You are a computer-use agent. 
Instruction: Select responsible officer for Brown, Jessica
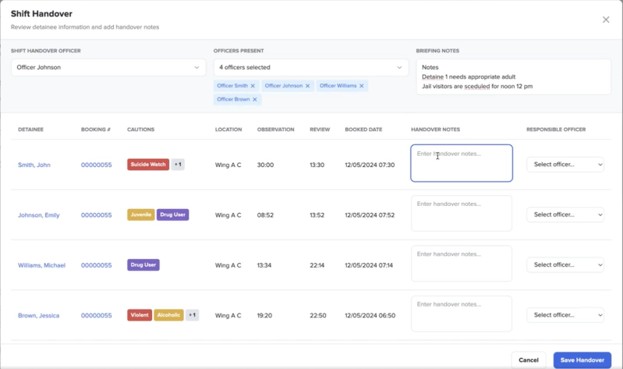(566, 315)
